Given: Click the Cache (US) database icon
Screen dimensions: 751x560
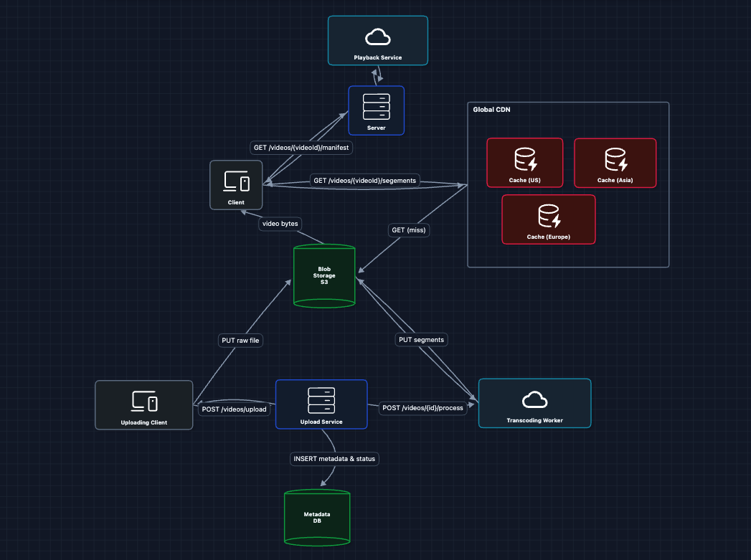Looking at the screenshot, I should click(x=524, y=158).
